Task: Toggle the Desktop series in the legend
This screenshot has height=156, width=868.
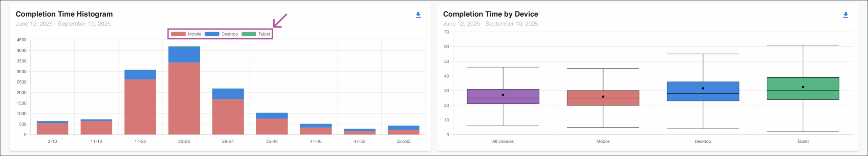Action: (x=230, y=34)
